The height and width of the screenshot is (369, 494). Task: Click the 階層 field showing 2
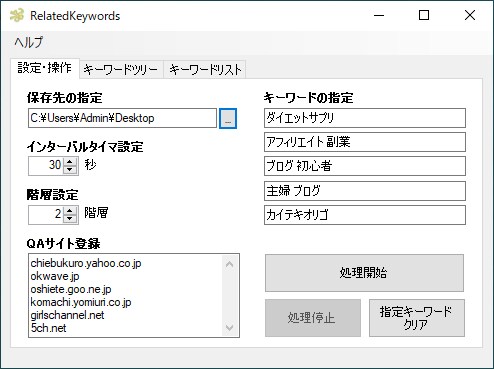pos(46,215)
